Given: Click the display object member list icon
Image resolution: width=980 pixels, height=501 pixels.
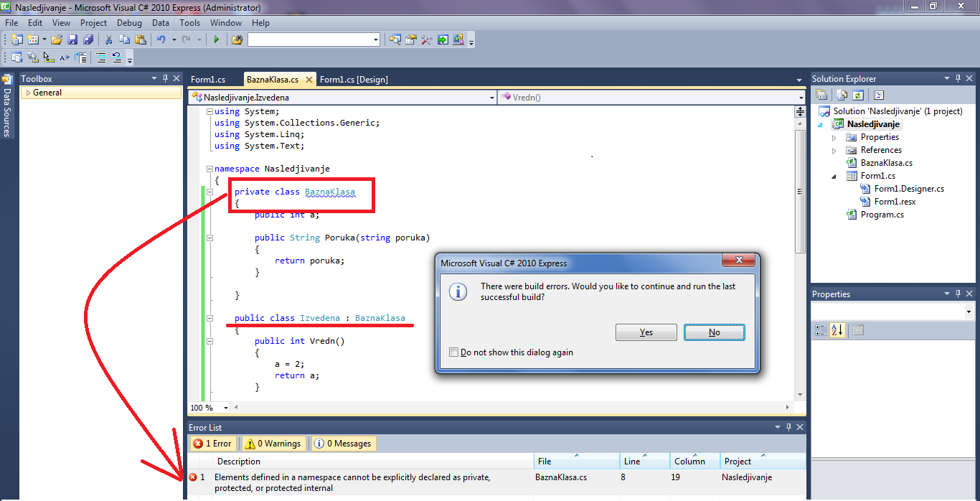Looking at the screenshot, I should click(x=16, y=57).
